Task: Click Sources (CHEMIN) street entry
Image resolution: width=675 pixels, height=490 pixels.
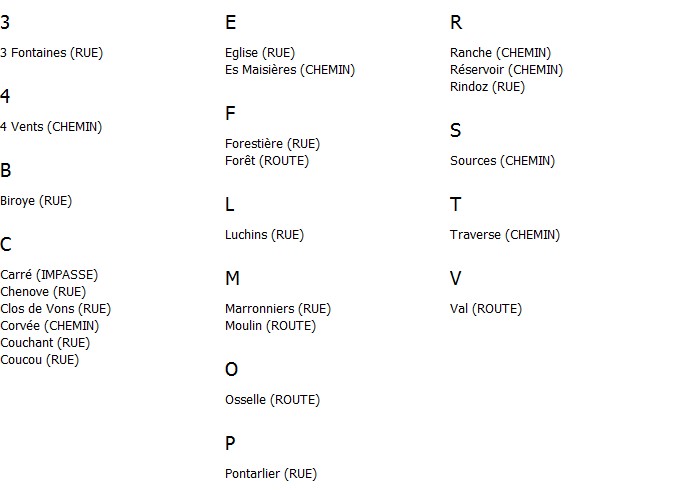Action: pyautogui.click(x=502, y=161)
